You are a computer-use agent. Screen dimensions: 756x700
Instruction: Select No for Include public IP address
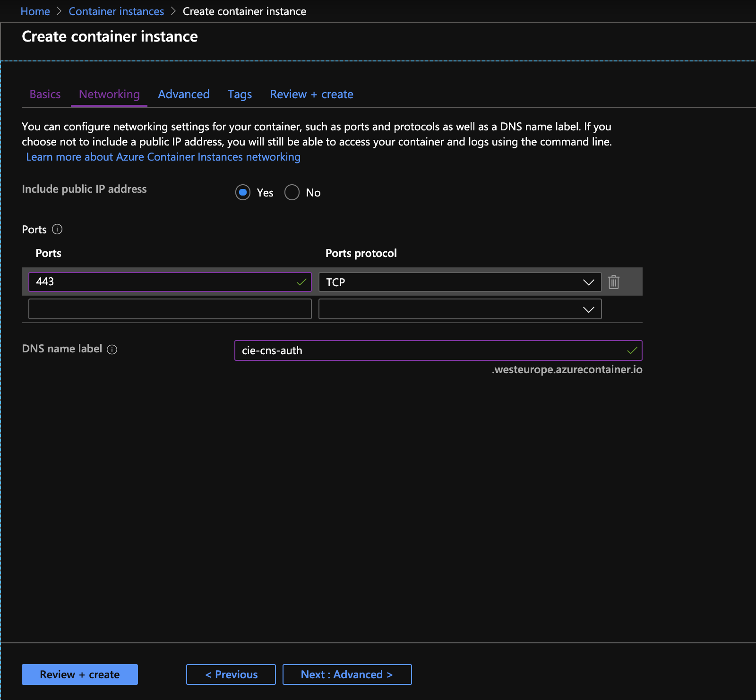point(292,192)
